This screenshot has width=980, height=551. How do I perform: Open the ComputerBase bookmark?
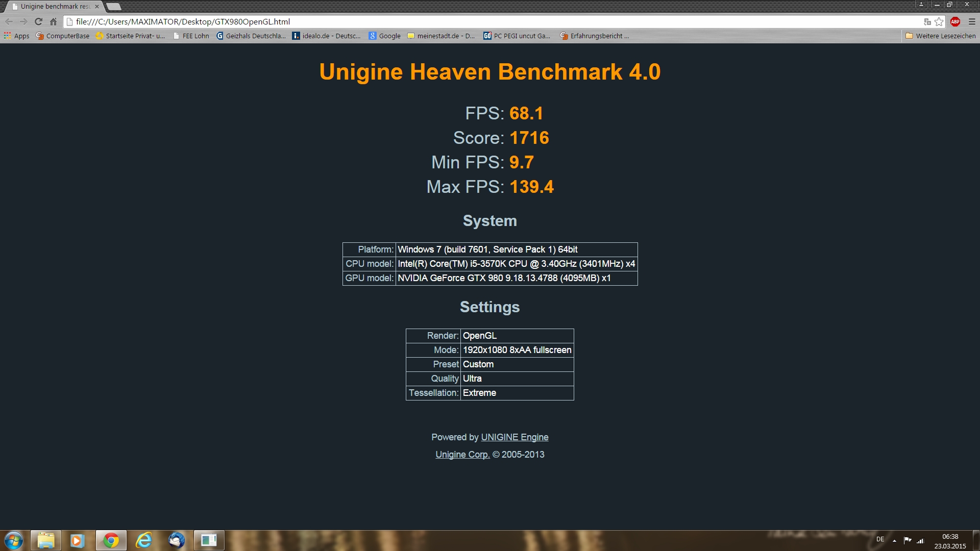pyautogui.click(x=63, y=36)
